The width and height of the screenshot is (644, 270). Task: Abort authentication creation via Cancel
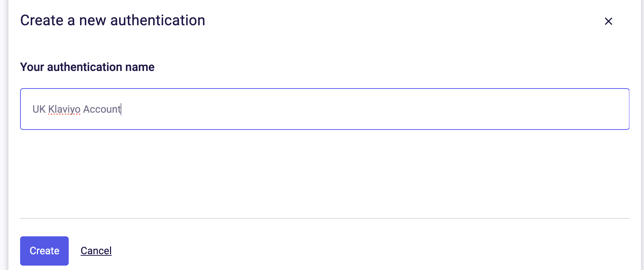[x=96, y=251]
